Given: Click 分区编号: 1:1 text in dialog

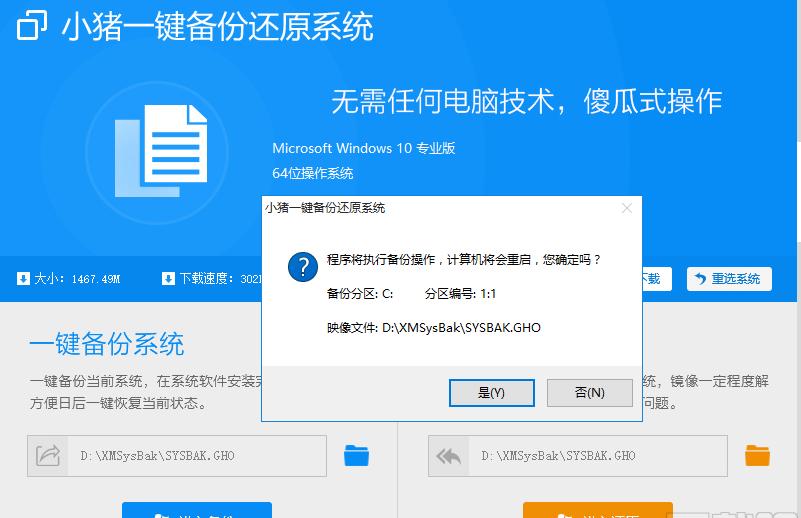Looking at the screenshot, I should pyautogui.click(x=460, y=294).
